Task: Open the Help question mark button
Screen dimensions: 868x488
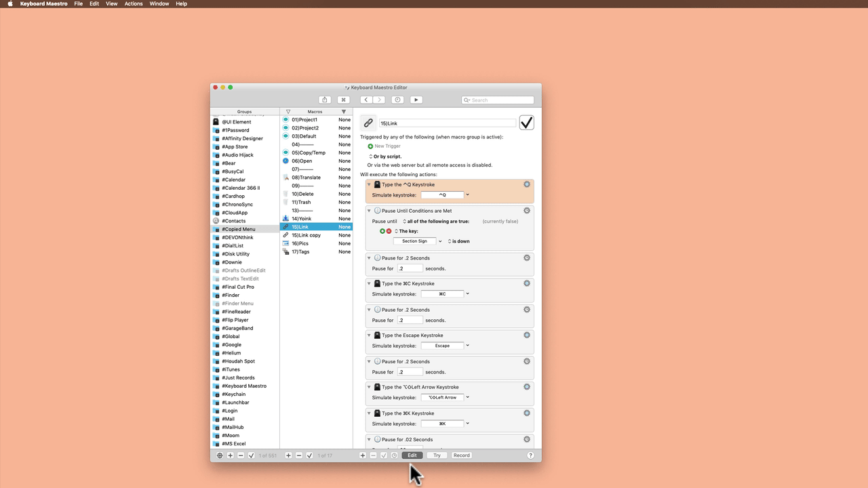Action: click(x=531, y=455)
